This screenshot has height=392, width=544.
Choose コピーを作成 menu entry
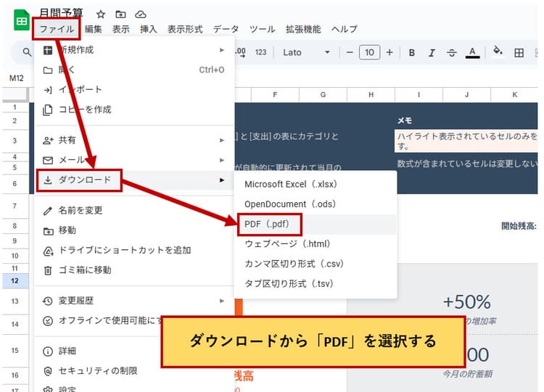point(135,110)
